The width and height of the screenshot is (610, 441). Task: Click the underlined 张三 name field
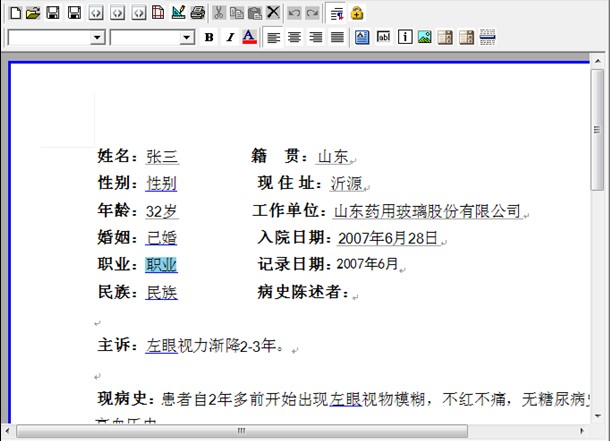point(161,156)
